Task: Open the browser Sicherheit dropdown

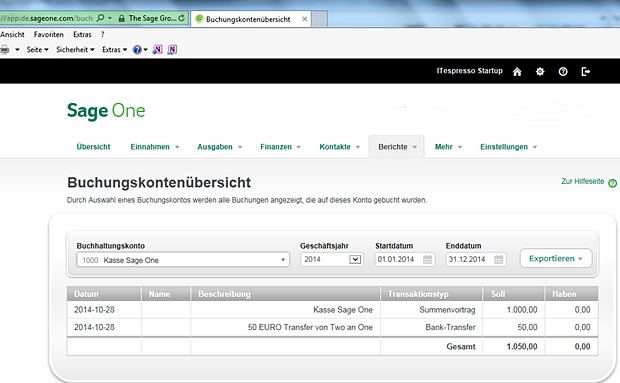Action: (75, 50)
